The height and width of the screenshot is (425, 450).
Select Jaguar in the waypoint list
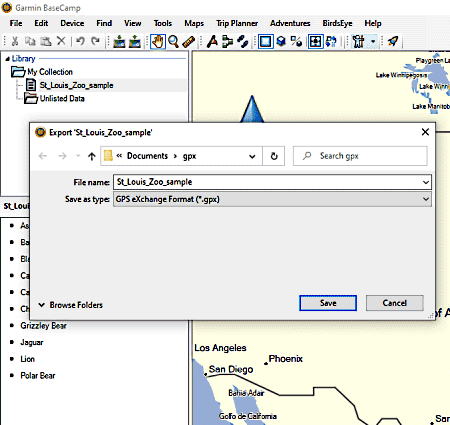32,342
